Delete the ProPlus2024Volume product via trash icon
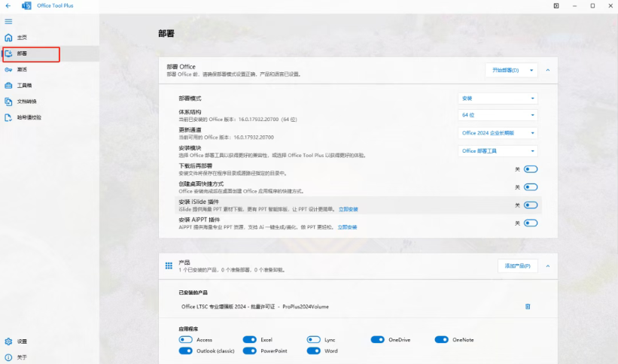 pyautogui.click(x=528, y=307)
